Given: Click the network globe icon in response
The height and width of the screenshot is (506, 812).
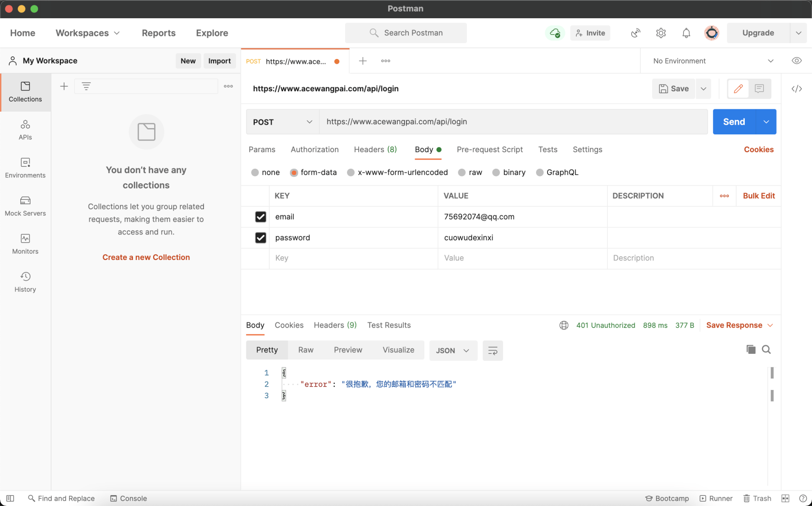Looking at the screenshot, I should (564, 325).
